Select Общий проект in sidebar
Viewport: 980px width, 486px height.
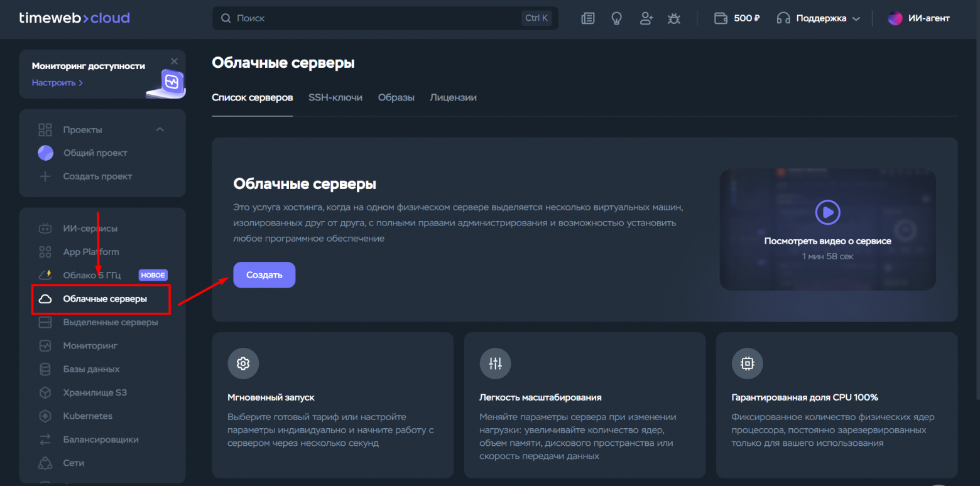click(x=95, y=153)
